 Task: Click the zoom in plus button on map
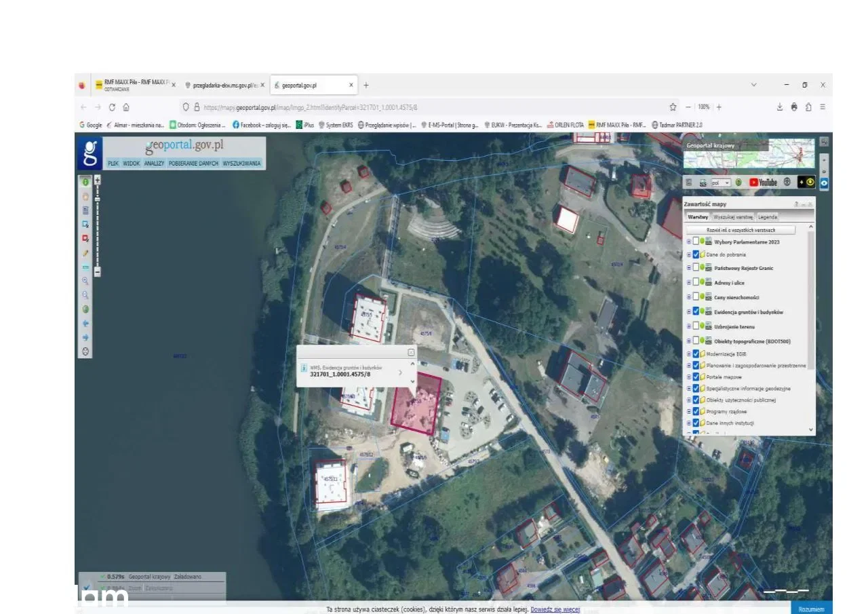tap(98, 180)
